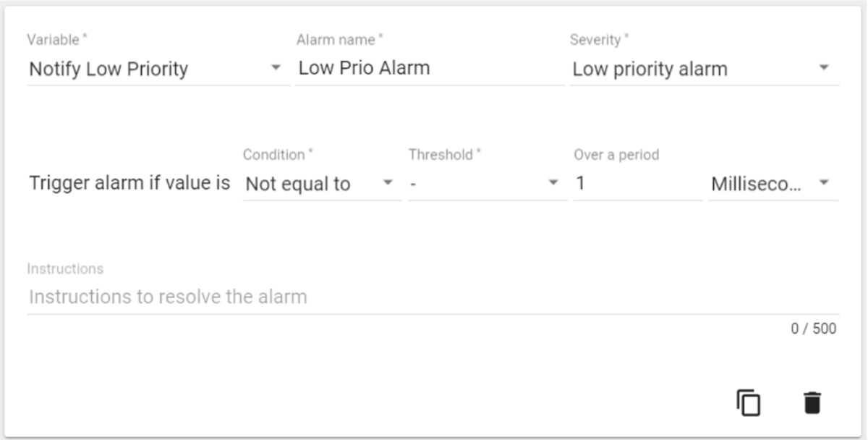This screenshot has height=440, width=868.
Task: Expand the Variable dropdown arrow
Action: (276, 68)
